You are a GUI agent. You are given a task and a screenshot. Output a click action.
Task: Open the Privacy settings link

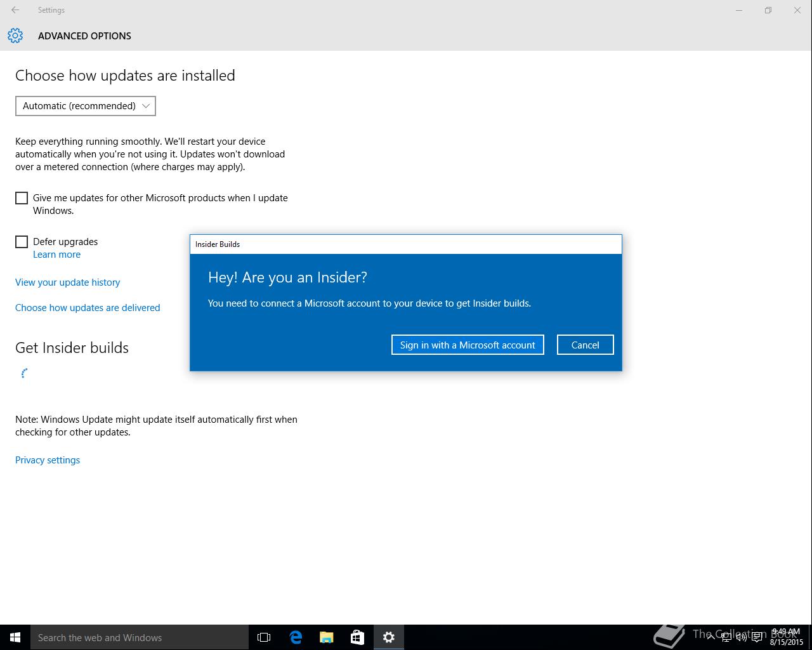(x=48, y=460)
